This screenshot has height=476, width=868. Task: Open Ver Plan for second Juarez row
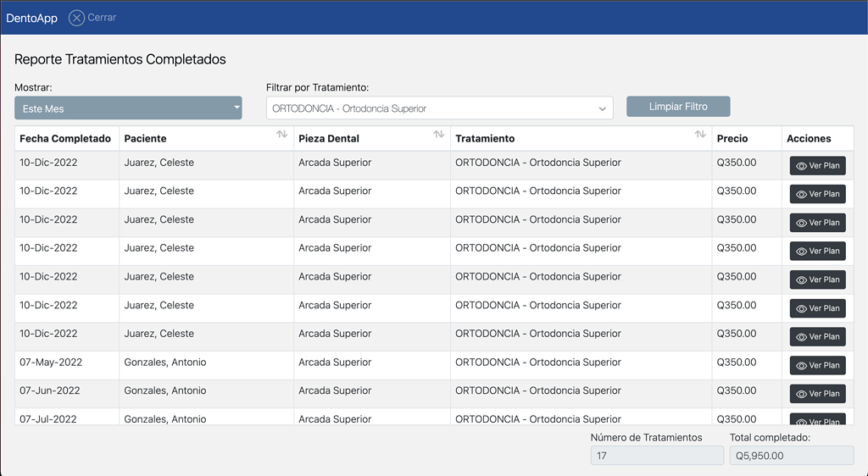(818, 194)
